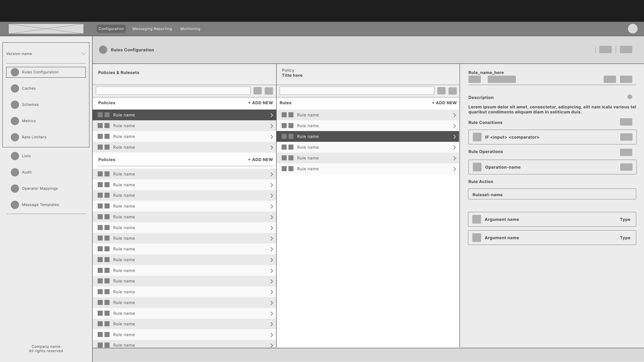
Task: Click the Operator Mappings icon
Action: [x=15, y=188]
